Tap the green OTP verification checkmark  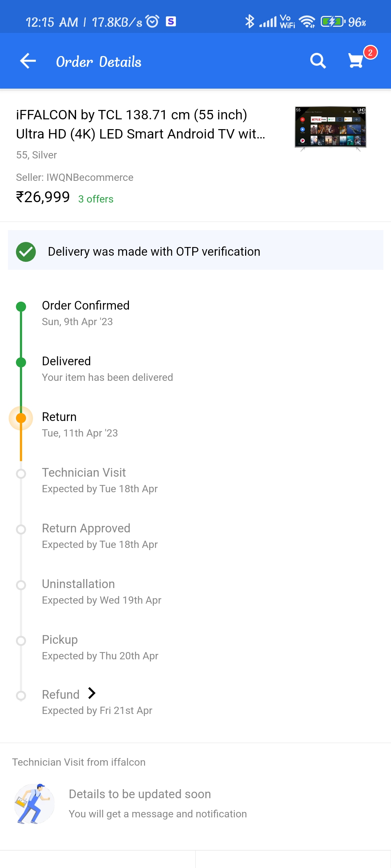point(26,252)
